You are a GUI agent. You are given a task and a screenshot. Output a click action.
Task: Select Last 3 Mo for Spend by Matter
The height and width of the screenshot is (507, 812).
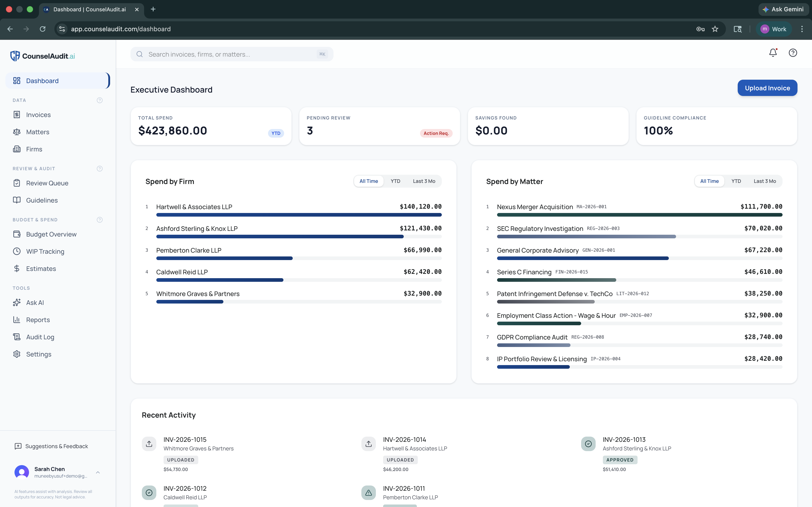tap(765, 181)
